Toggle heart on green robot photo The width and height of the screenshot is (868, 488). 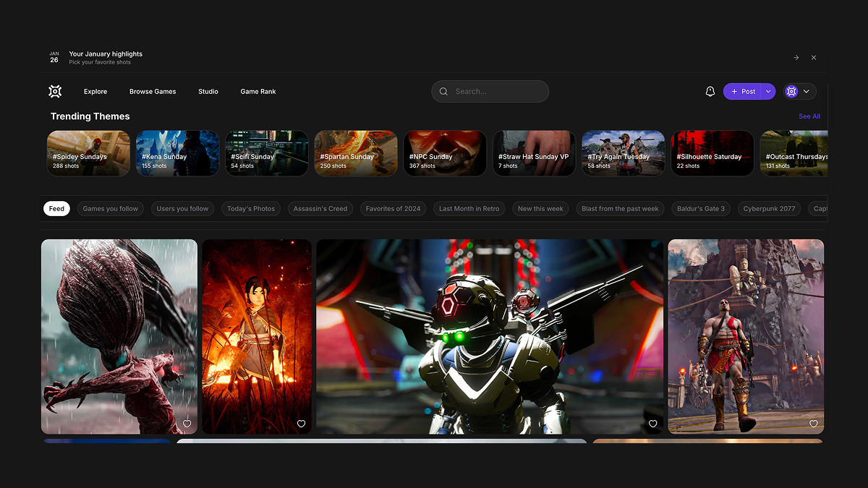tap(652, 424)
